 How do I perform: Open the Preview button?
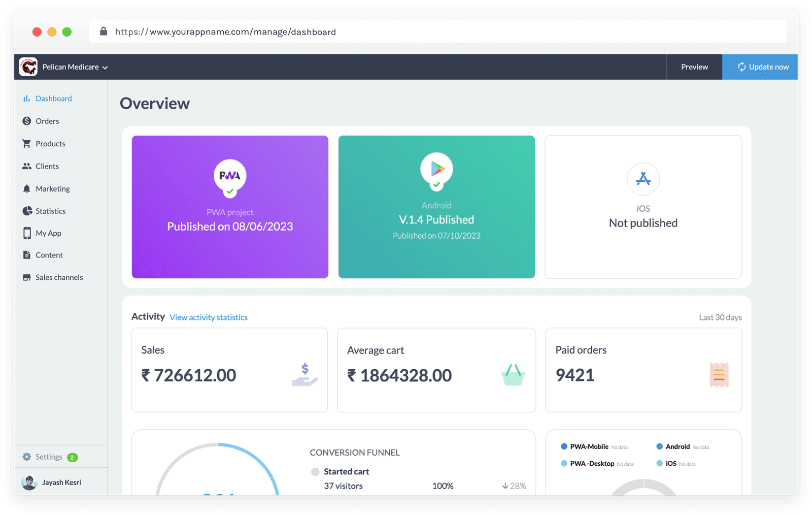pyautogui.click(x=694, y=67)
